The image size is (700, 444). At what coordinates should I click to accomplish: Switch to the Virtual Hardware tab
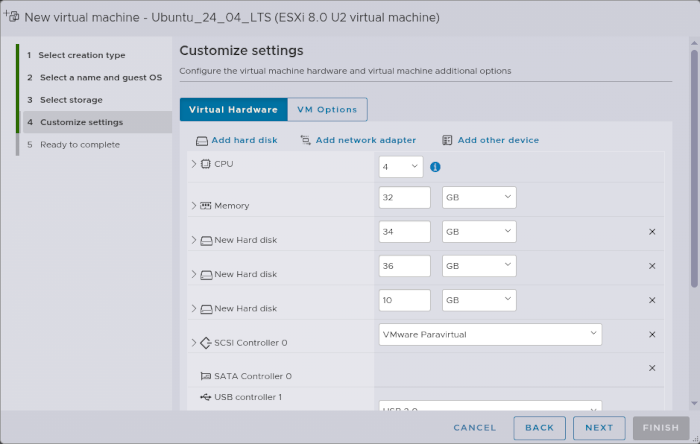click(x=233, y=110)
